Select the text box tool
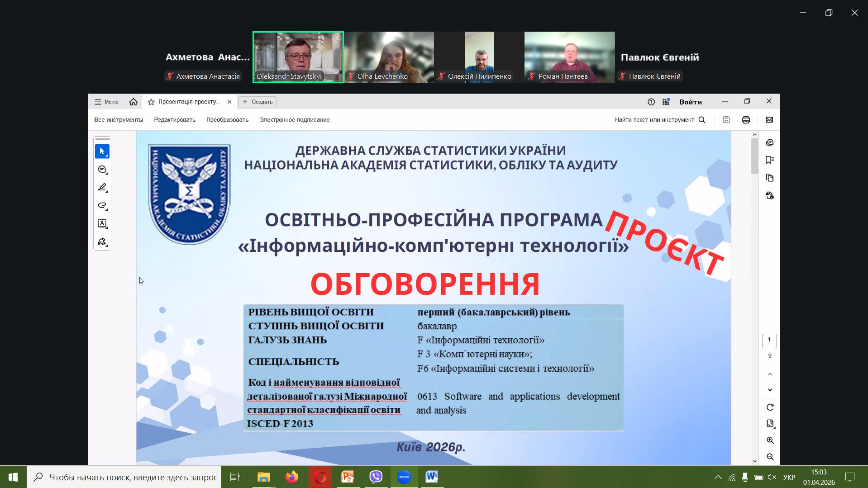Viewport: 868px width, 488px height. pos(102,223)
